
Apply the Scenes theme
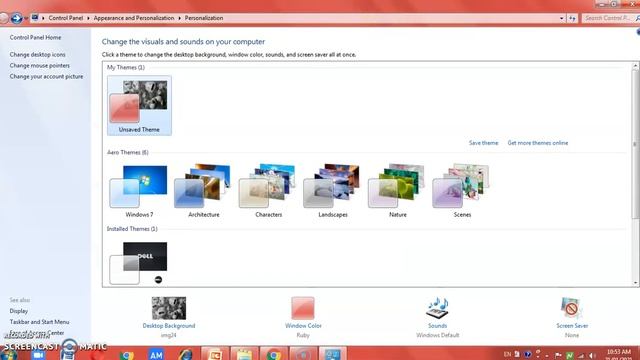[x=462, y=190]
